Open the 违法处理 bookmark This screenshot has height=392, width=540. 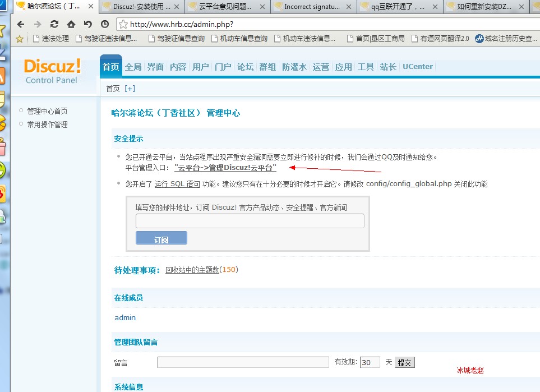[x=51, y=39]
